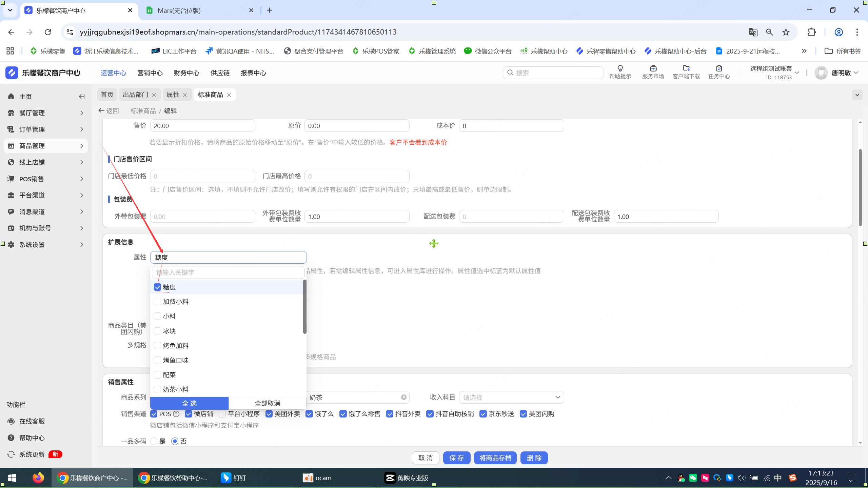This screenshot has height=488, width=868.
Task: Check the 配菜 checkbox
Action: (157, 374)
